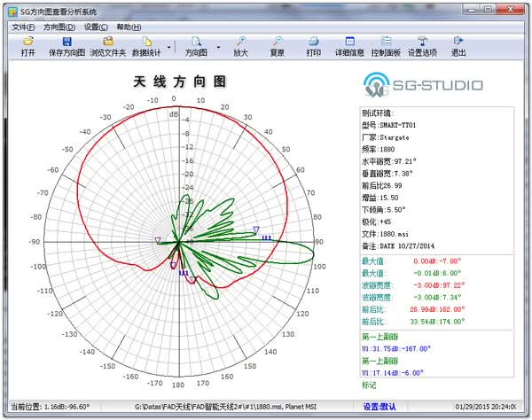Click the blue U1 marker on polar plot

(x=265, y=237)
